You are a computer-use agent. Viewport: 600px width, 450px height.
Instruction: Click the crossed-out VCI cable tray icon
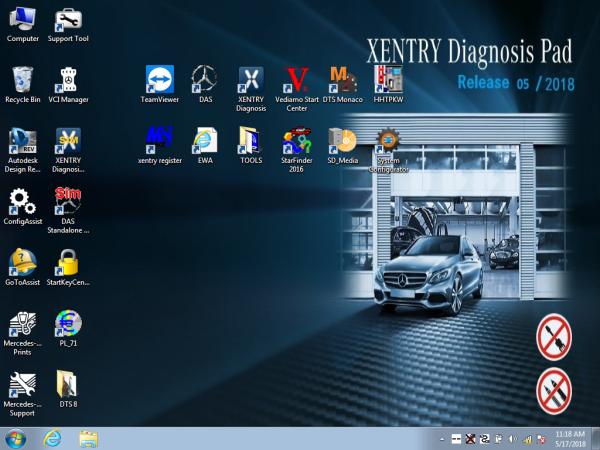point(470,439)
